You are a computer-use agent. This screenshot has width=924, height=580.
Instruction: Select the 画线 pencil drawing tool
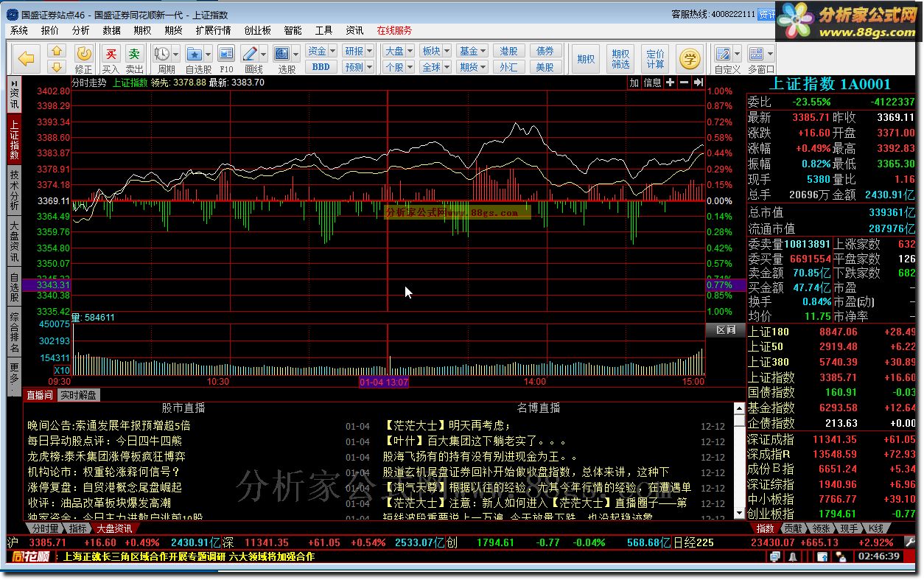coord(250,54)
